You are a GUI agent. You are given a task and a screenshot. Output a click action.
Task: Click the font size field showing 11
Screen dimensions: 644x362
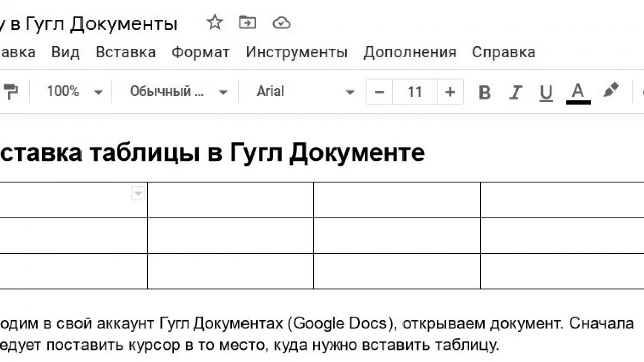(415, 92)
